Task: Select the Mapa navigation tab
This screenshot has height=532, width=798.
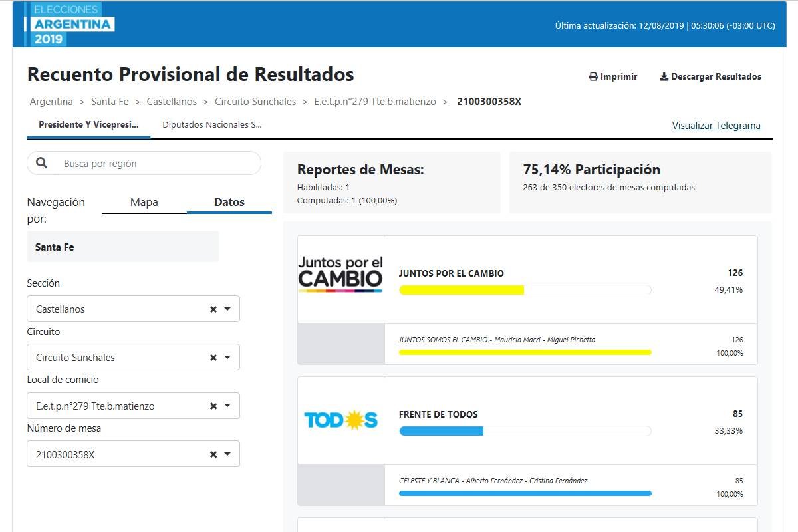Action: pyautogui.click(x=144, y=203)
